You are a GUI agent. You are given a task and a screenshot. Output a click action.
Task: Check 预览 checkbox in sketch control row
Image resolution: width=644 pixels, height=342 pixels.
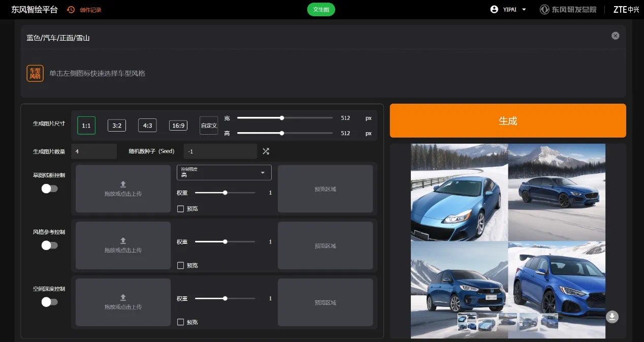click(180, 209)
